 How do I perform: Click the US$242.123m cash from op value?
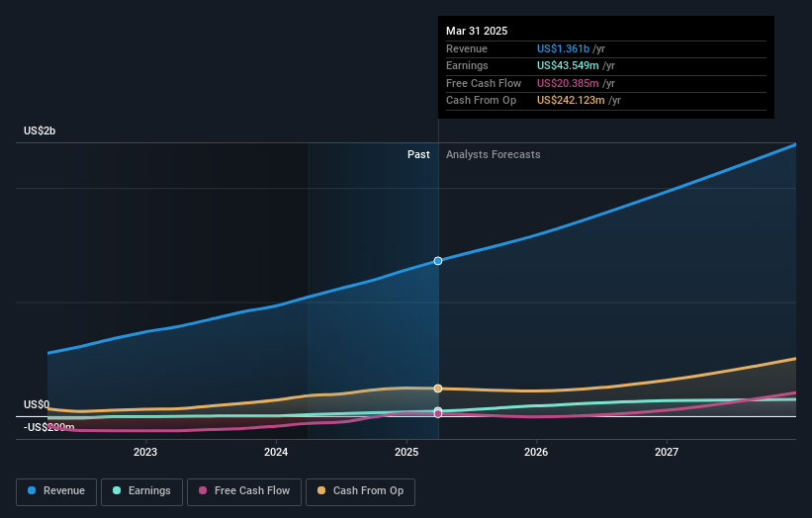571,101
